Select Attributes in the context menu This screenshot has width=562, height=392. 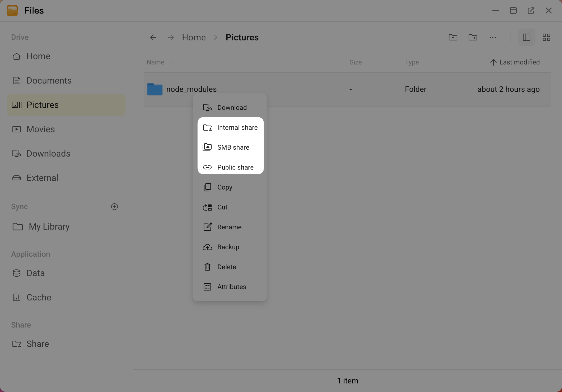point(231,287)
